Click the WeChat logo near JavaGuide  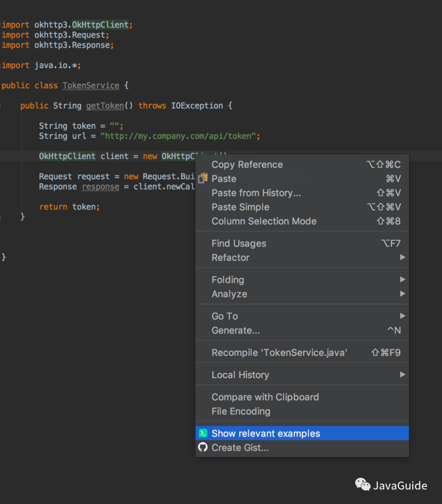point(363,485)
